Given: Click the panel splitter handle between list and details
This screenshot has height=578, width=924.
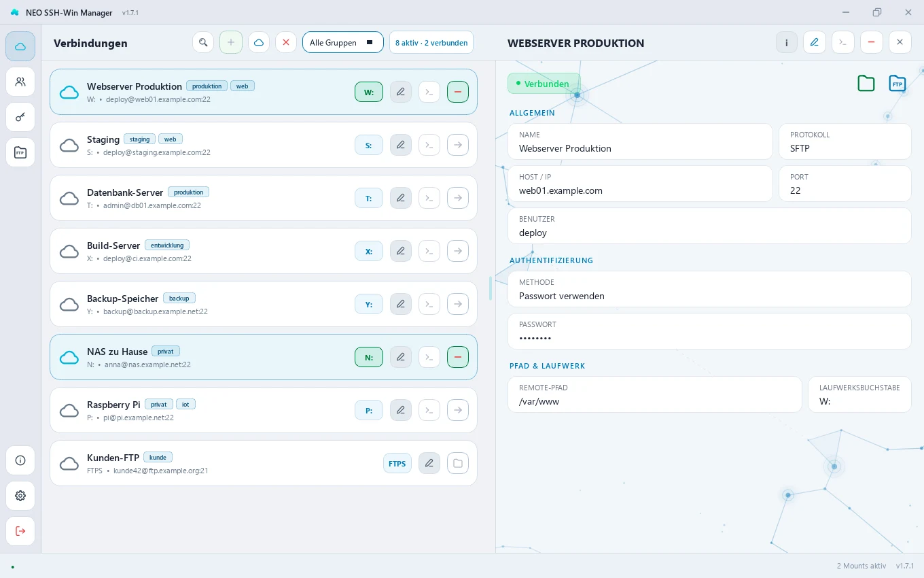Looking at the screenshot, I should [491, 288].
